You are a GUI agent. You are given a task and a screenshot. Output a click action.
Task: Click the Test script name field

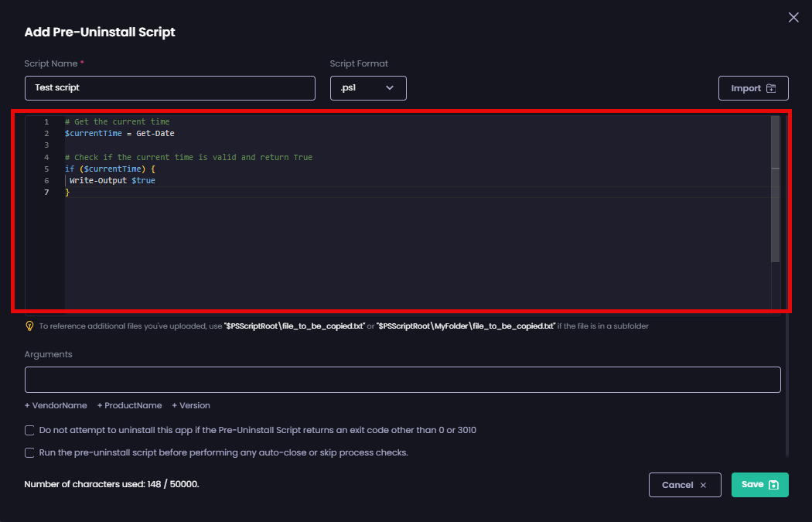(170, 87)
